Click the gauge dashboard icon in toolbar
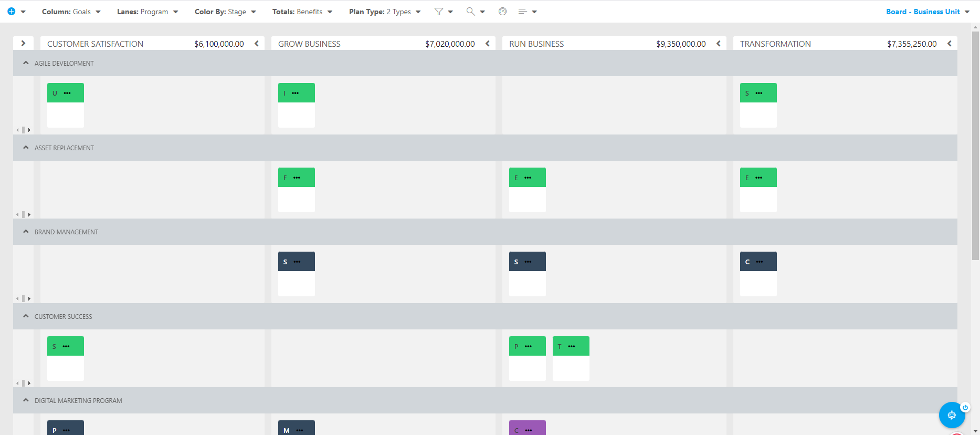Viewport: 980px width, 435px height. [x=503, y=12]
